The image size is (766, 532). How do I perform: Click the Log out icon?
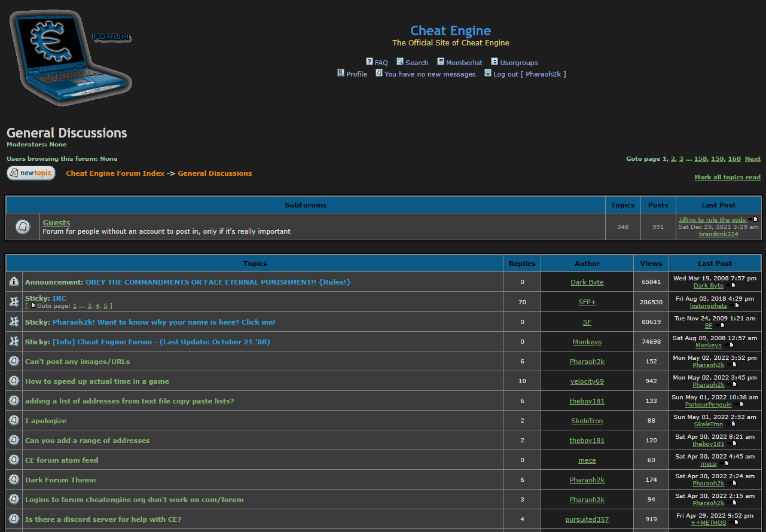pos(488,73)
